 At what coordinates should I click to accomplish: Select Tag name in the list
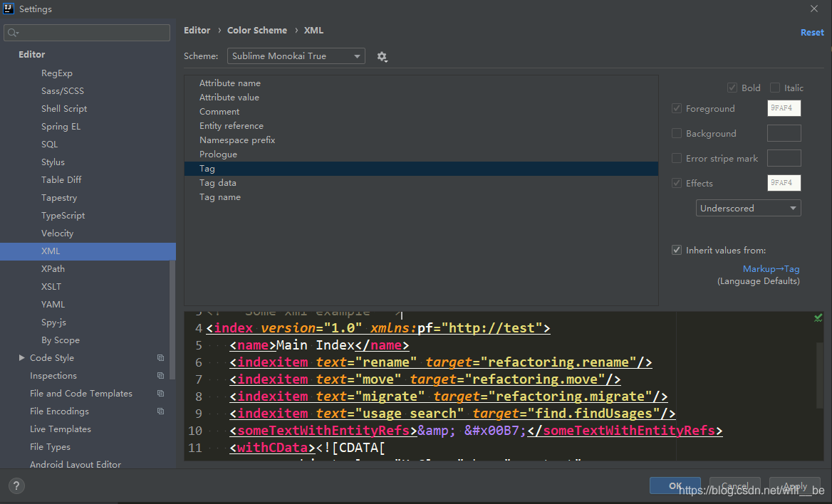[x=421, y=197]
